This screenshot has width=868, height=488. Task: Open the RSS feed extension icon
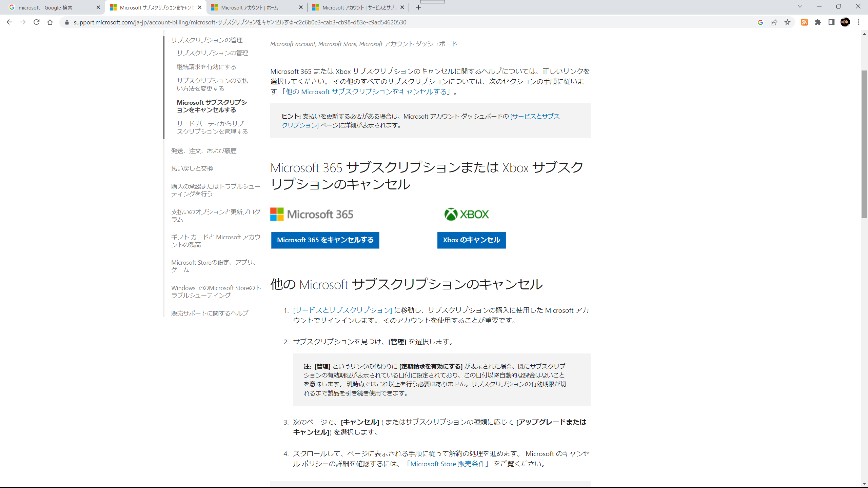(804, 22)
